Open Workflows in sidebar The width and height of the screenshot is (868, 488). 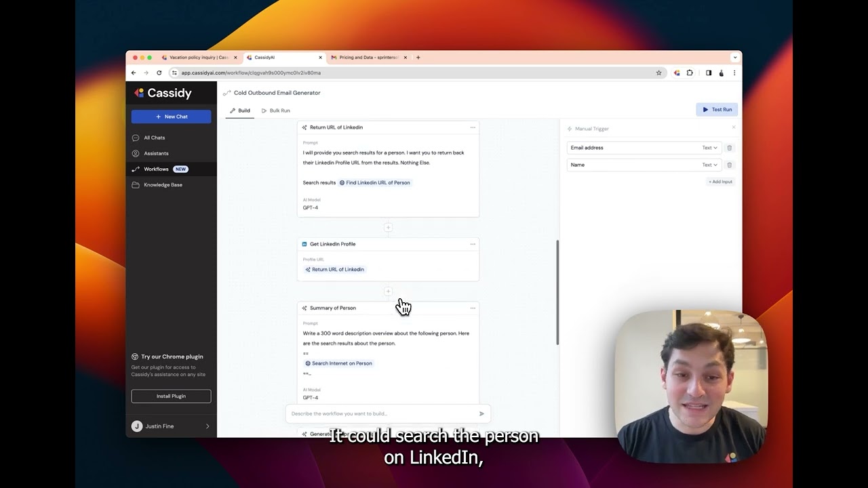pyautogui.click(x=156, y=169)
